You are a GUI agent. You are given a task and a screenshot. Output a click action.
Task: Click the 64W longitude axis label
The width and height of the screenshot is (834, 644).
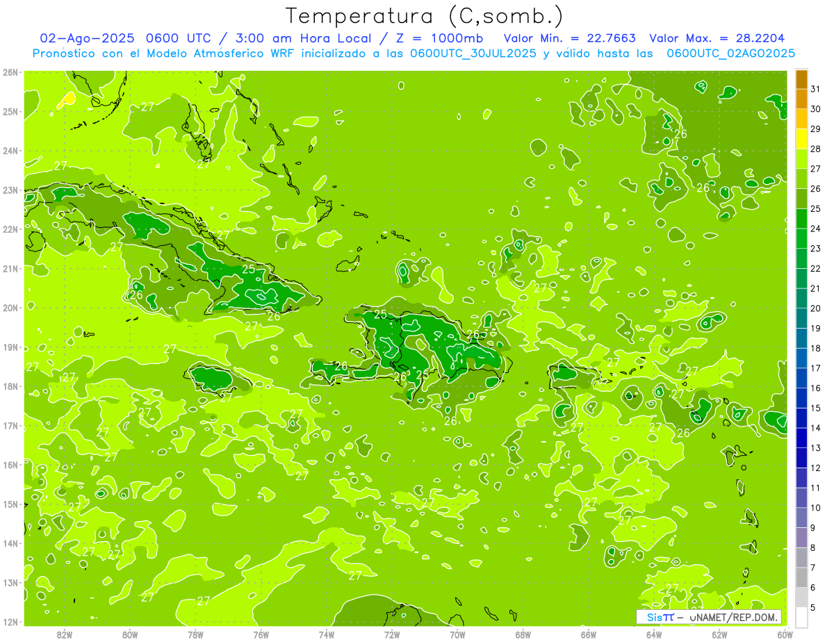click(x=653, y=634)
